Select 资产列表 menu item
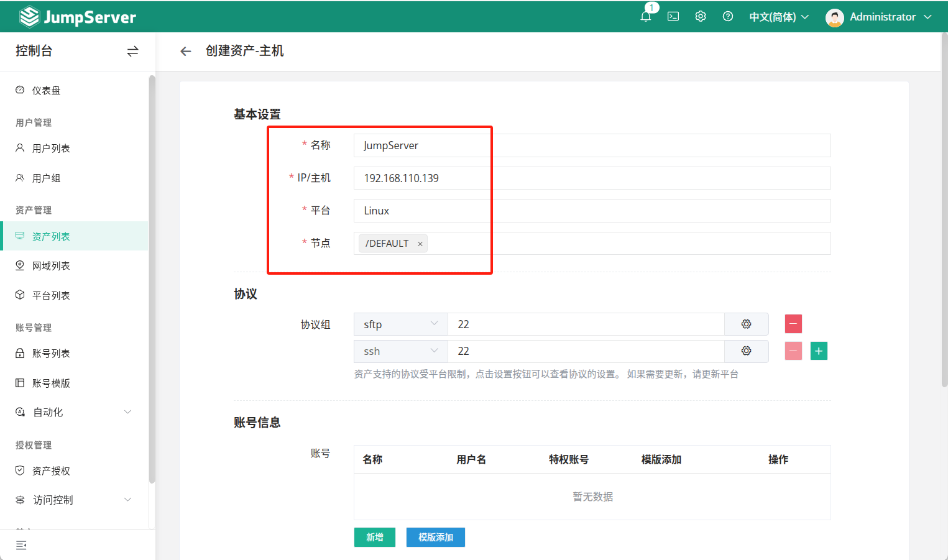This screenshot has width=948, height=560. [75, 236]
